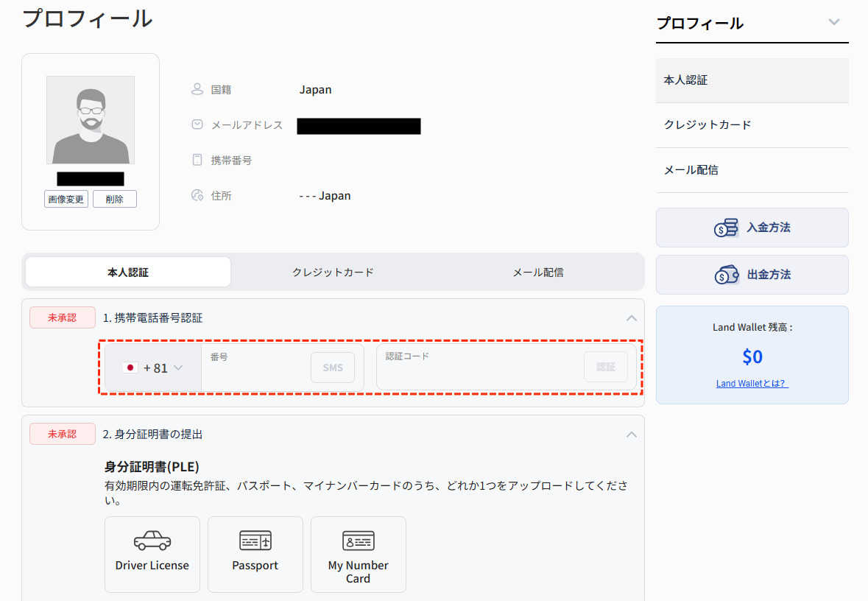
Task: Click the 画像変更 button
Action: pos(66,198)
